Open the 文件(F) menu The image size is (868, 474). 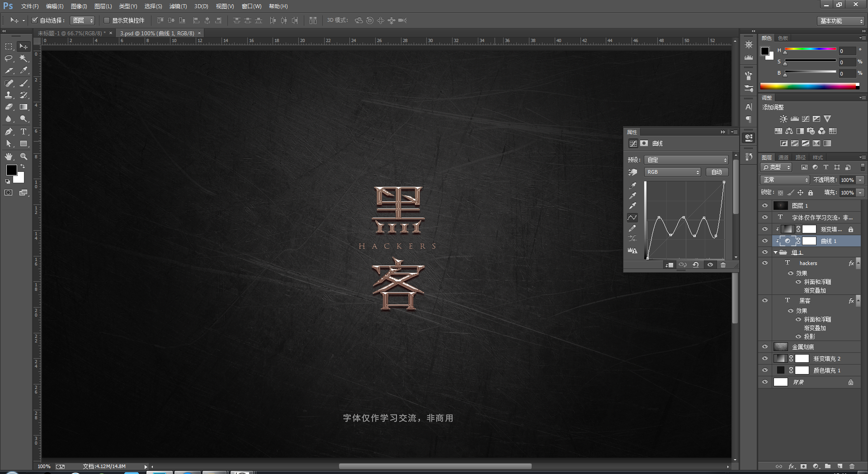pyautogui.click(x=30, y=6)
